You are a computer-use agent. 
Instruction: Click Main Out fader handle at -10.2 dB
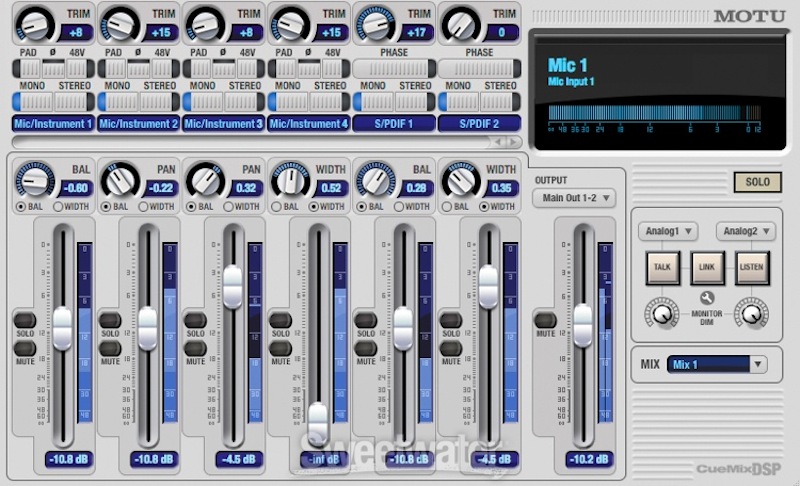583,326
